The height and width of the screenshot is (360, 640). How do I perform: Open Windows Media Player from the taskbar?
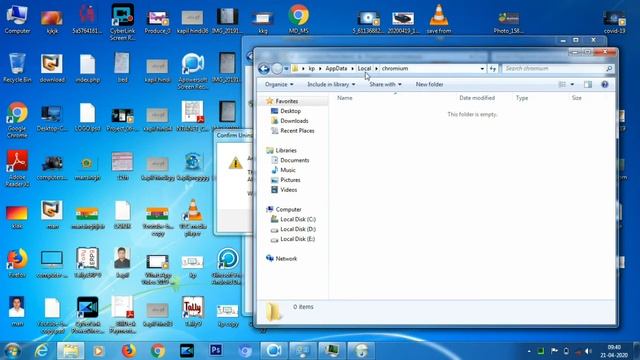99,351
